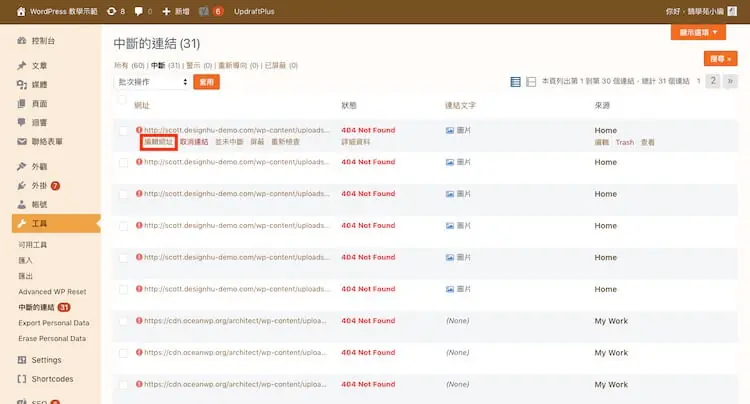
Task: Click the red error icon in the row with 取消連結
Action: click(139, 130)
